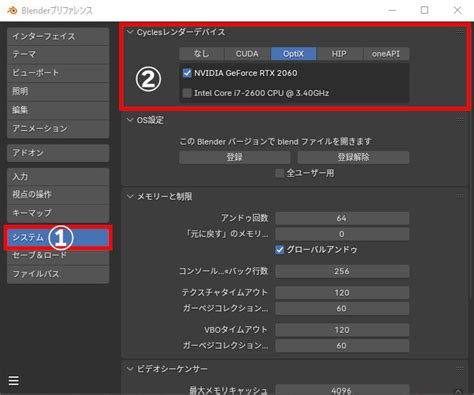Open the 入力 preferences section
Viewport: 474px width, 395px height.
[x=58, y=177]
